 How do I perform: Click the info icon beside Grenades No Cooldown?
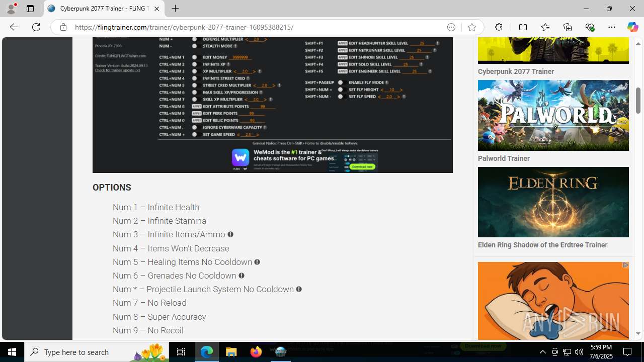242,276
